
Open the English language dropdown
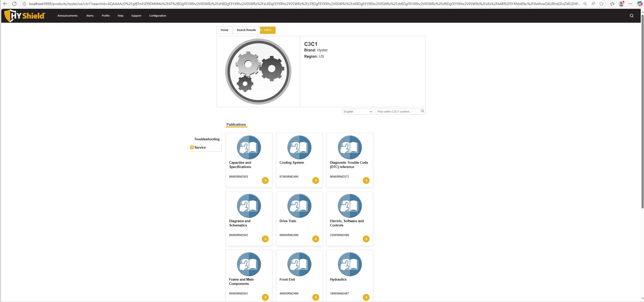pos(357,112)
